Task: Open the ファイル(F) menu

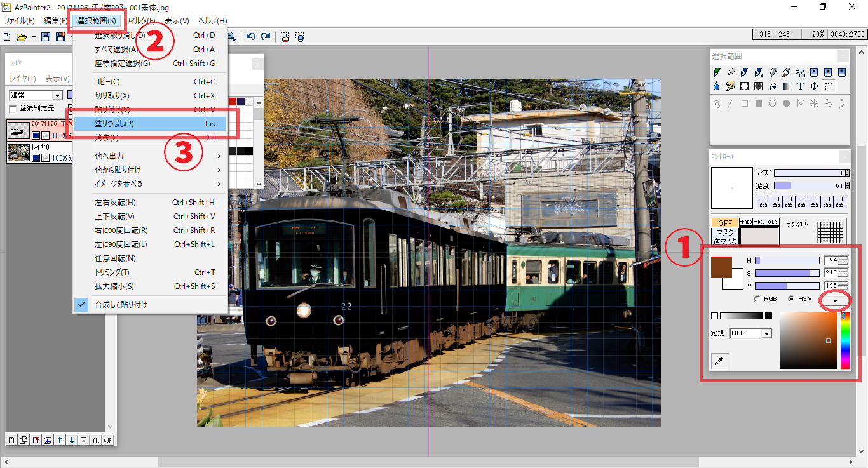Action: click(x=19, y=21)
